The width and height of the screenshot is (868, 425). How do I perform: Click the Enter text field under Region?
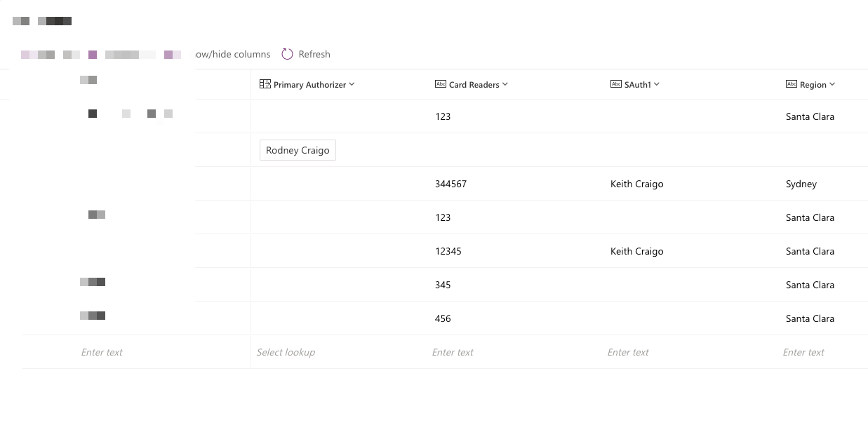[x=803, y=352]
